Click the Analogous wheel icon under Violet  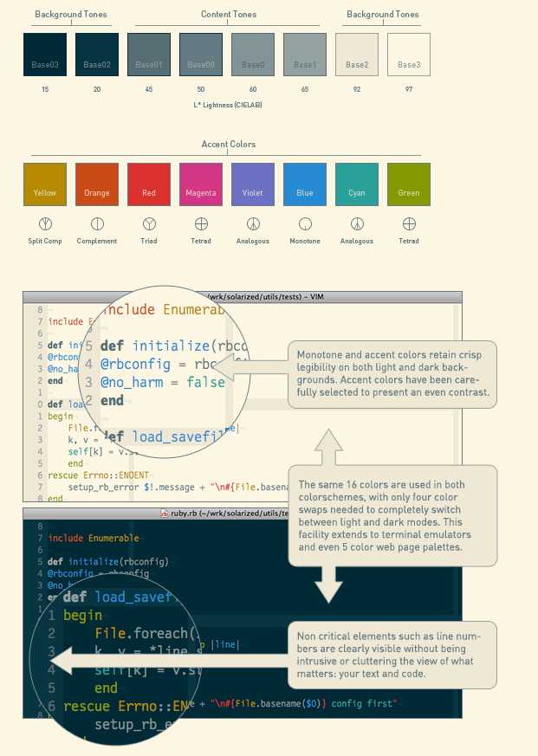(253, 223)
